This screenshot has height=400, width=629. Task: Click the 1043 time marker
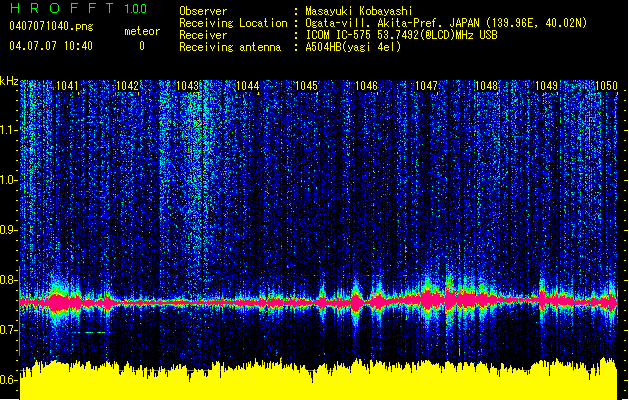point(187,85)
